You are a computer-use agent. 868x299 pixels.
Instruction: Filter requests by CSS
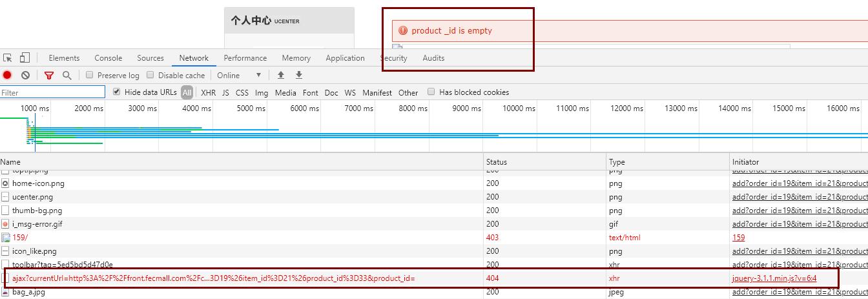click(x=242, y=92)
